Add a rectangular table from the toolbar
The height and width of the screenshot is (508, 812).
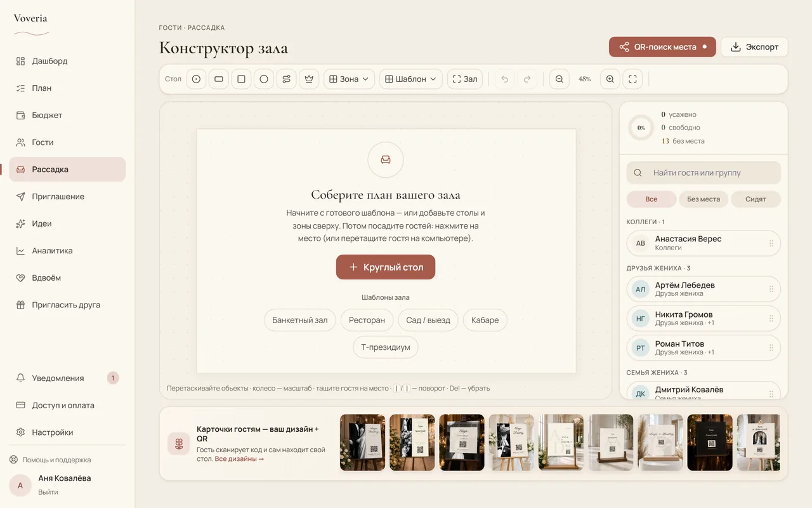pos(219,79)
